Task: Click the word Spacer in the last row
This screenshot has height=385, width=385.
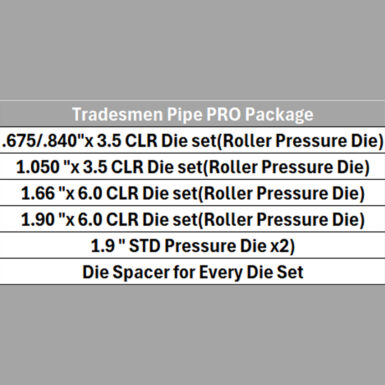Action: [140, 273]
